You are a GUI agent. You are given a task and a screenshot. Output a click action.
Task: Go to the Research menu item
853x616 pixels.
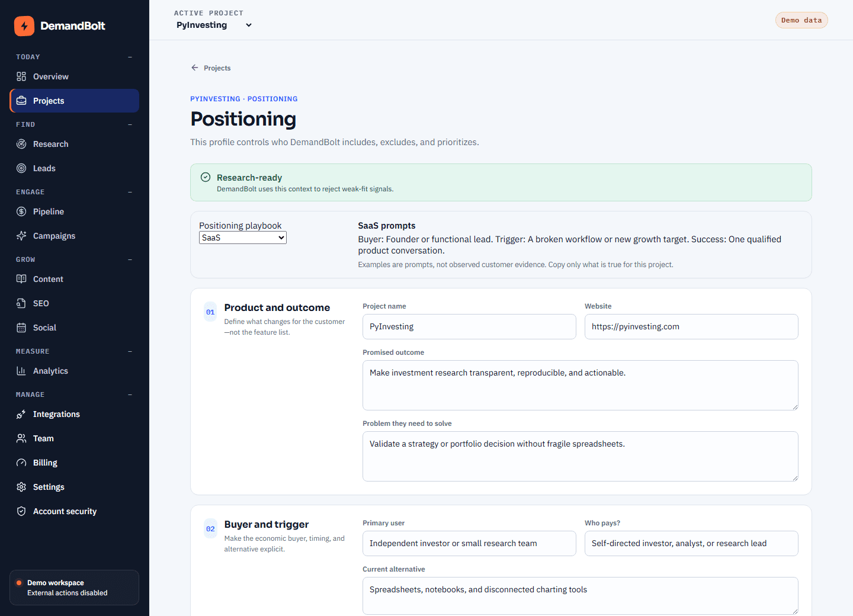(x=75, y=144)
